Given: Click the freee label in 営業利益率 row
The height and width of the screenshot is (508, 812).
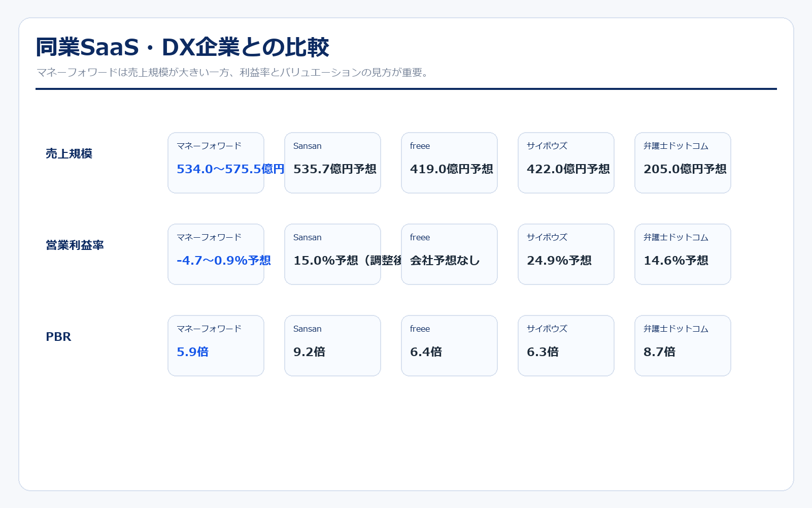Looking at the screenshot, I should coord(420,237).
